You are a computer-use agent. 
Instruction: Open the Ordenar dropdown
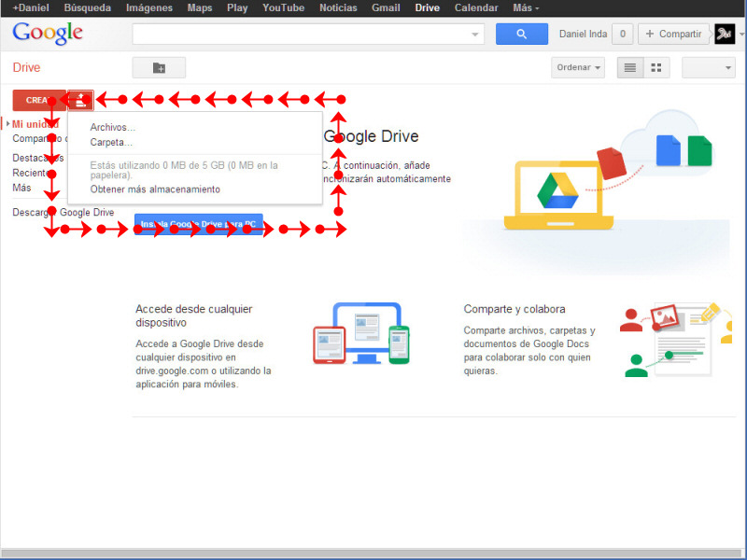(578, 67)
